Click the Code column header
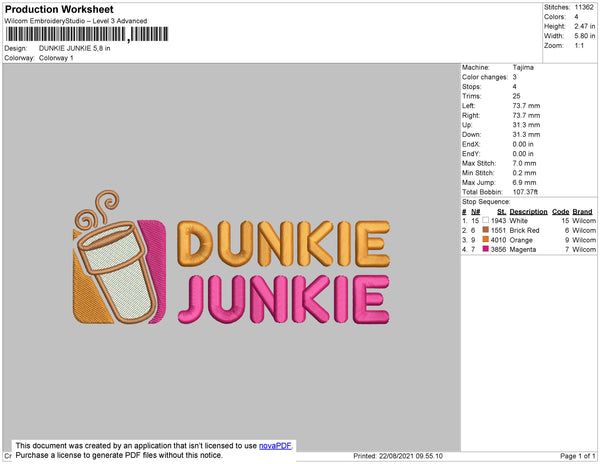 coord(561,212)
